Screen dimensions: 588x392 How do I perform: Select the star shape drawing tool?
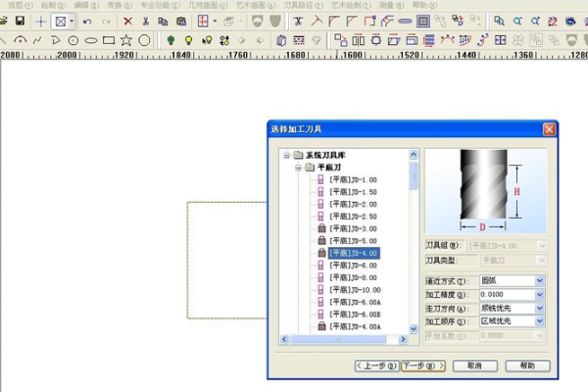tap(126, 40)
